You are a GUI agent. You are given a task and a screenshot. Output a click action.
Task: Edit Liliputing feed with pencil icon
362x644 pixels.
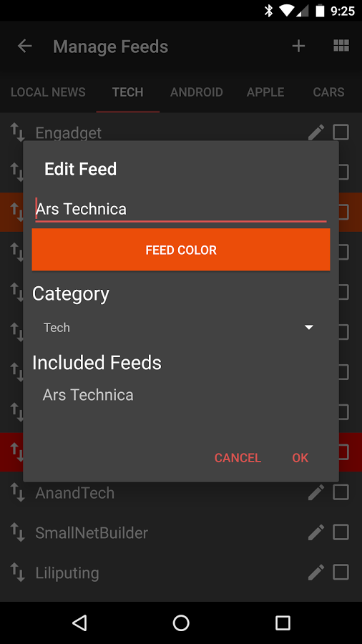point(316,572)
